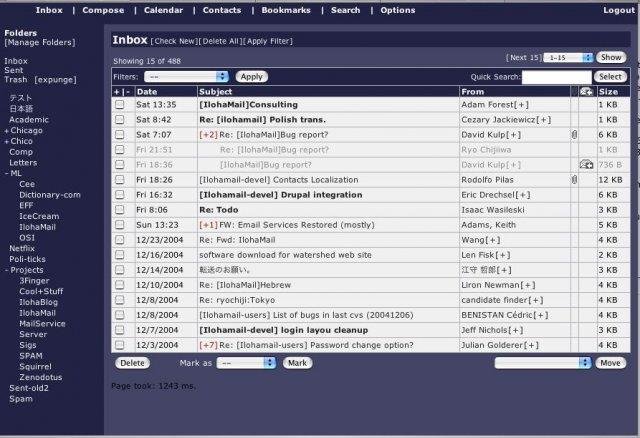Expand the Chico folder
This screenshot has width=640, height=438.
7,142
